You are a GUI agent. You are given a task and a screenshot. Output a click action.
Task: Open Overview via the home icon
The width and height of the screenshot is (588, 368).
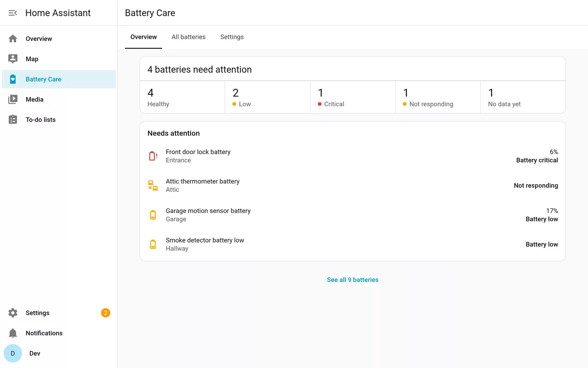(x=13, y=39)
